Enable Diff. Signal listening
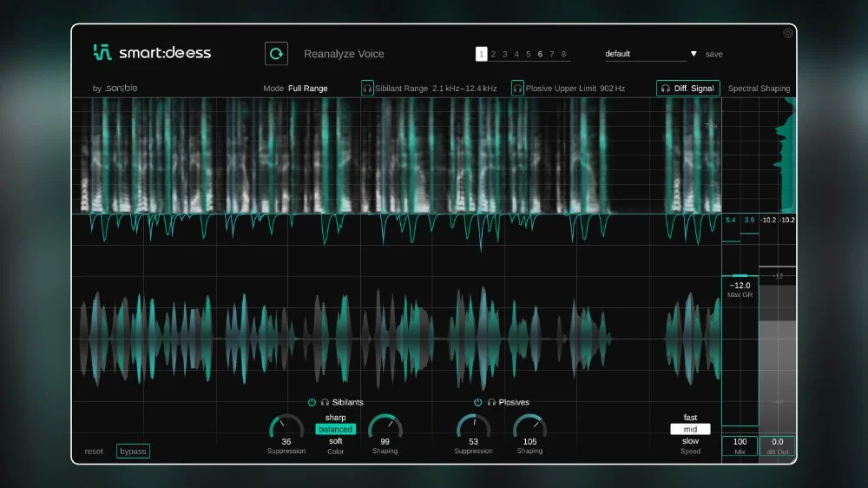 point(688,88)
